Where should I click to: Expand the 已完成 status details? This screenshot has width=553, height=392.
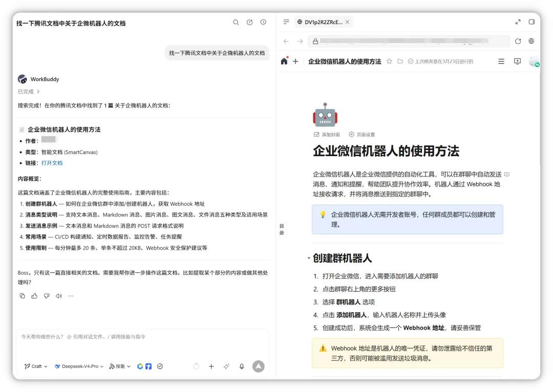(x=29, y=92)
